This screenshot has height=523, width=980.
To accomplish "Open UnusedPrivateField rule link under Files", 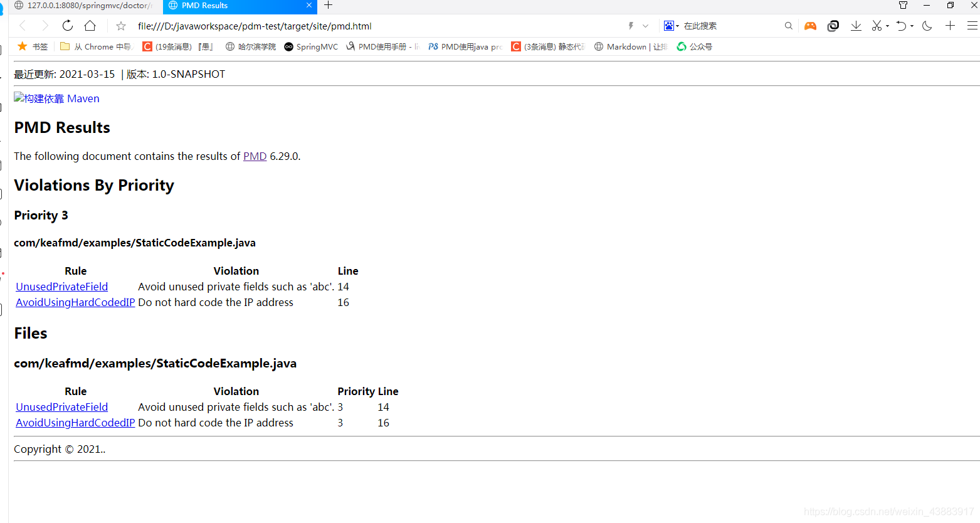I will point(62,407).
